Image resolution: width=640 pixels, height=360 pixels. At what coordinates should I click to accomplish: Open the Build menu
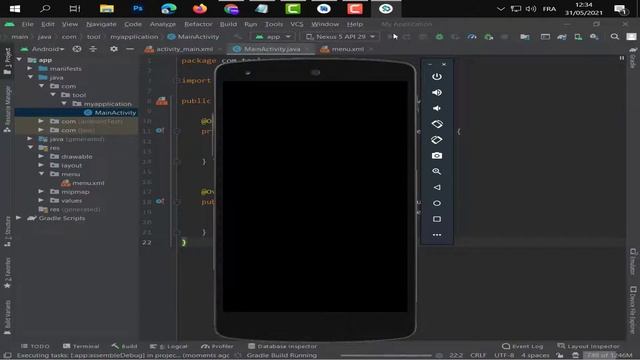pos(228,24)
